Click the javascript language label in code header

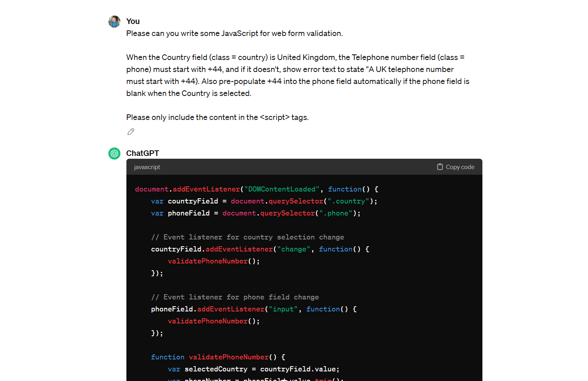coord(147,167)
